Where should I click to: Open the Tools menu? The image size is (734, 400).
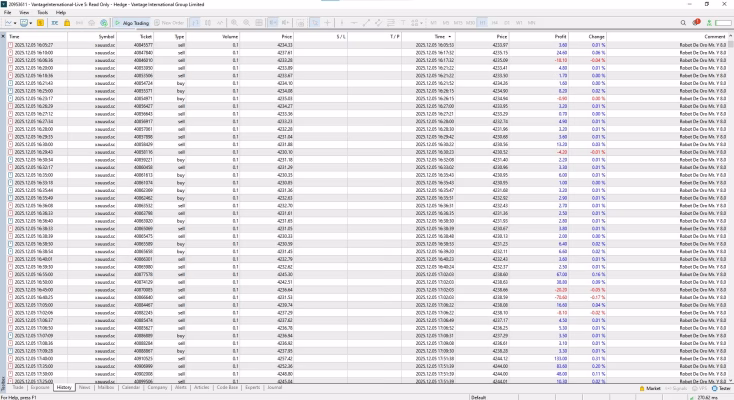(43, 13)
